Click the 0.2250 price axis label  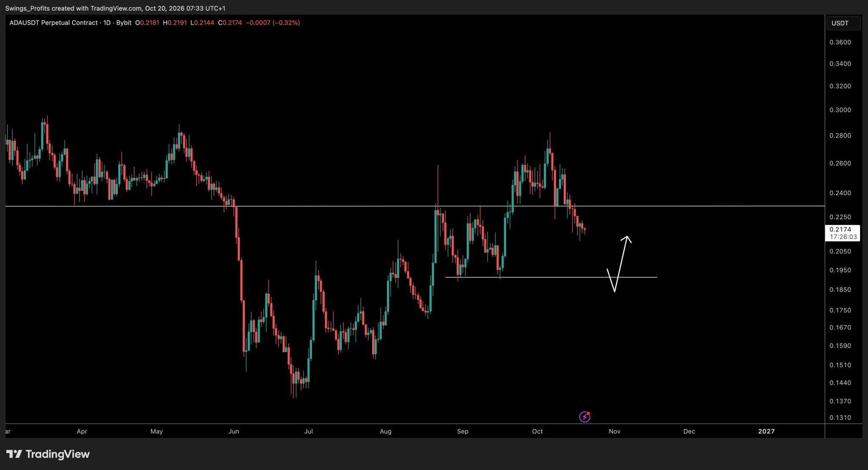click(x=840, y=217)
